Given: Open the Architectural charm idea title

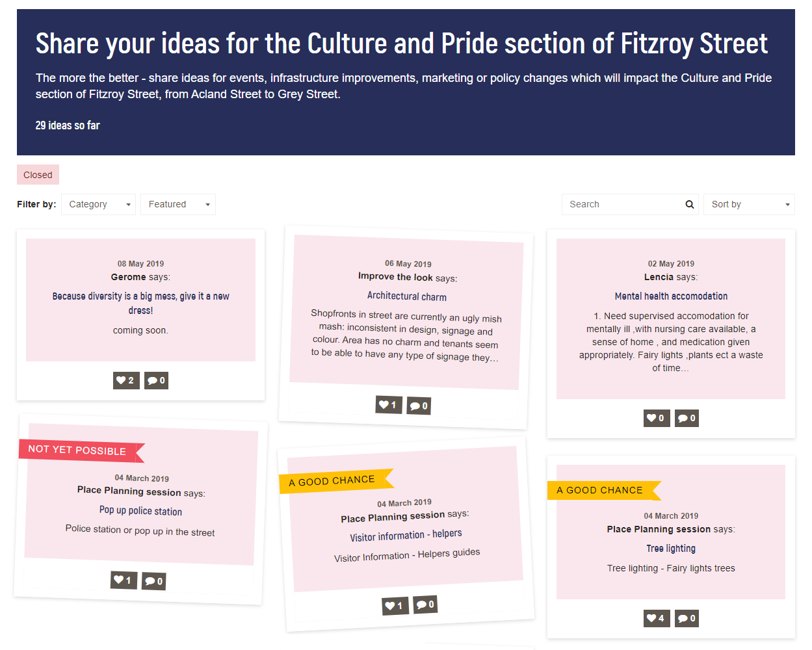Looking at the screenshot, I should click(407, 296).
